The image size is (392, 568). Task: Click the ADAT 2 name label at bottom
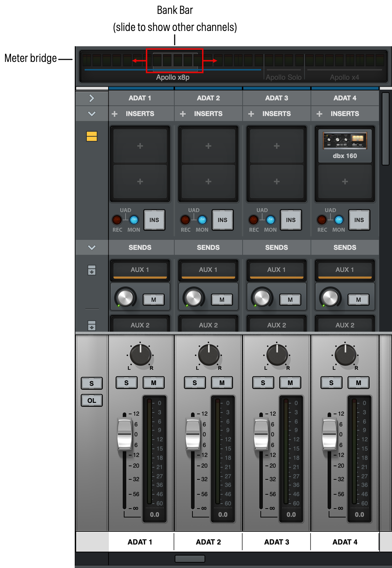(x=208, y=542)
